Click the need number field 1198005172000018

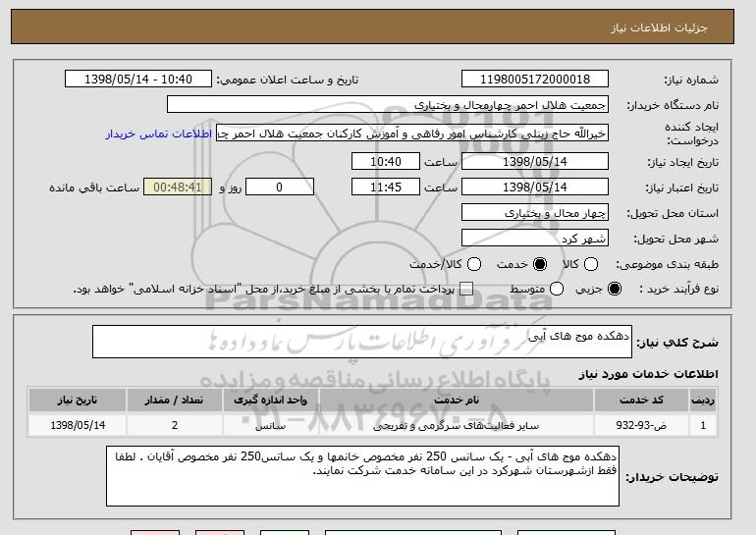tap(535, 80)
